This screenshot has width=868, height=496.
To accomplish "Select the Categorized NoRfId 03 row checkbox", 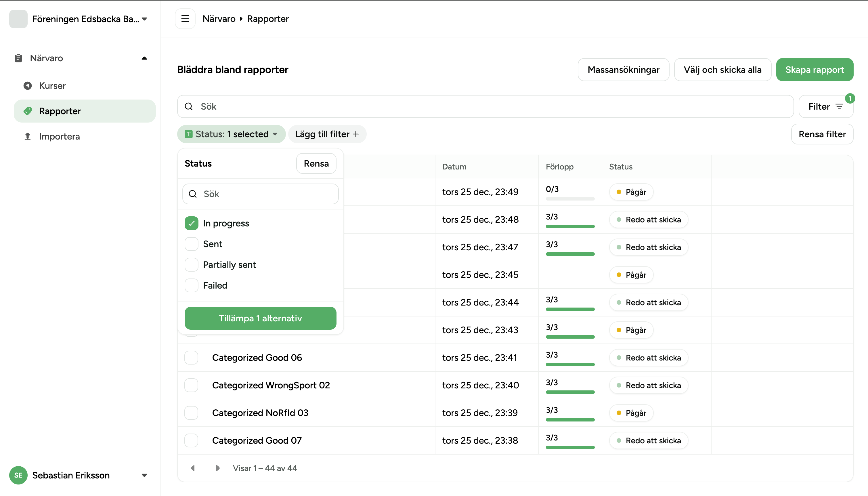I will pyautogui.click(x=191, y=413).
